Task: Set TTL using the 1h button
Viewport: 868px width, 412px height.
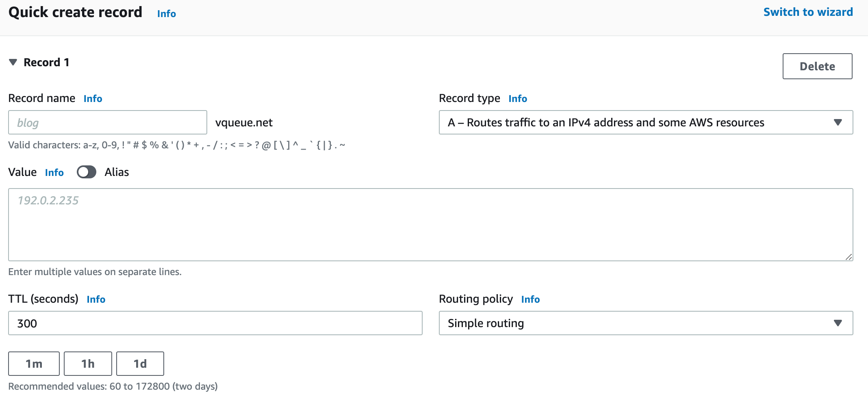Action: pos(88,364)
